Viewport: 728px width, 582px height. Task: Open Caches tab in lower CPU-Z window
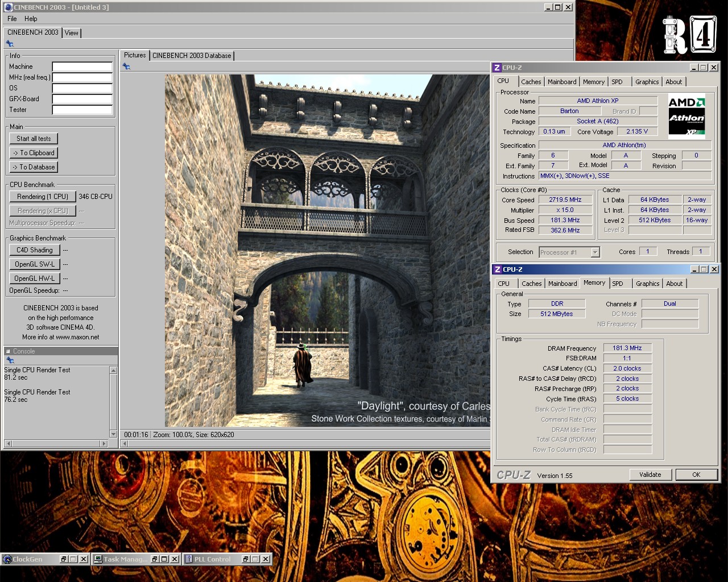[532, 284]
